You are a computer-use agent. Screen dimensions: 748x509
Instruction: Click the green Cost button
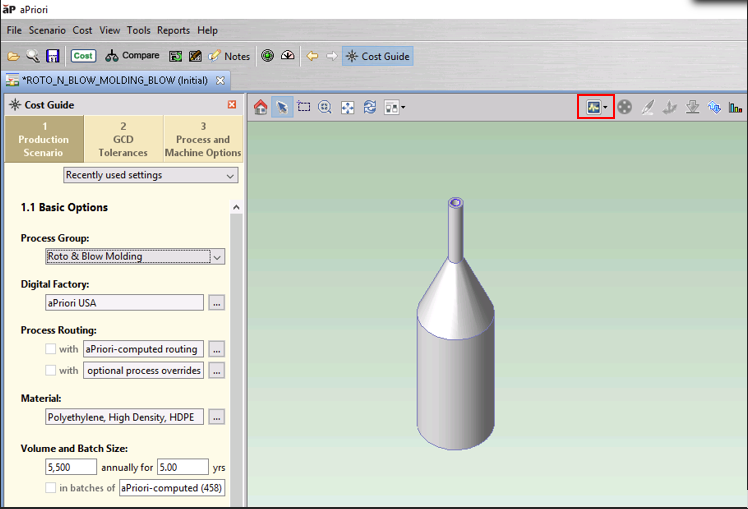point(83,56)
